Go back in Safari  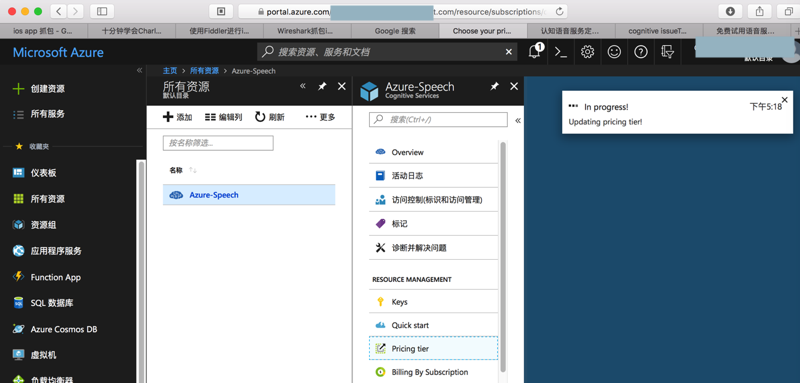(x=58, y=11)
